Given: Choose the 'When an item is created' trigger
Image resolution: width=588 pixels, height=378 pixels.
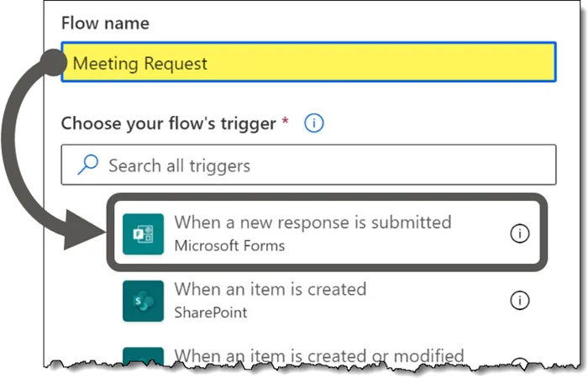Looking at the screenshot, I should tap(270, 289).
